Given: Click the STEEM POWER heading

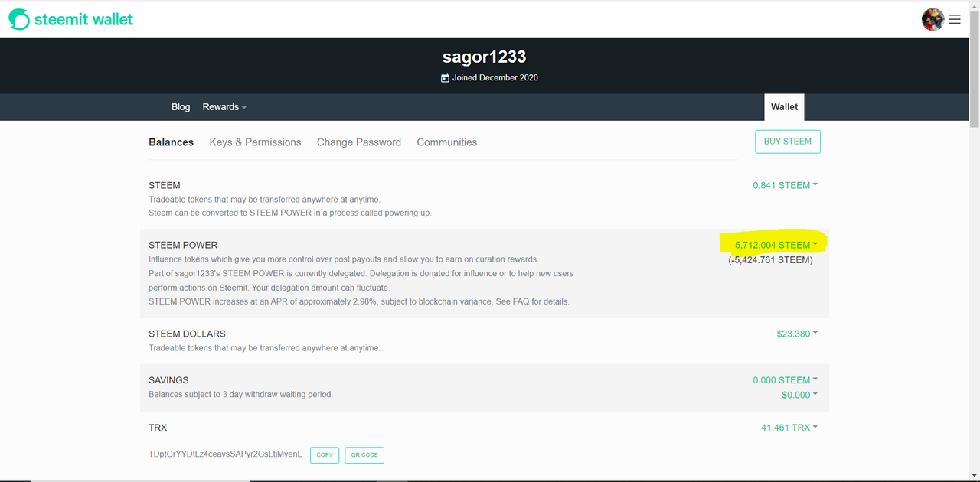Looking at the screenshot, I should [183, 245].
